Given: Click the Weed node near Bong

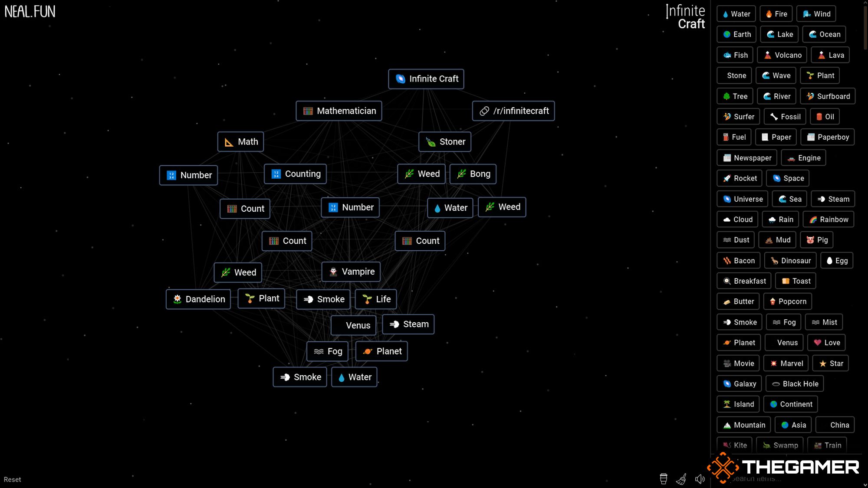Looking at the screenshot, I should tap(423, 174).
